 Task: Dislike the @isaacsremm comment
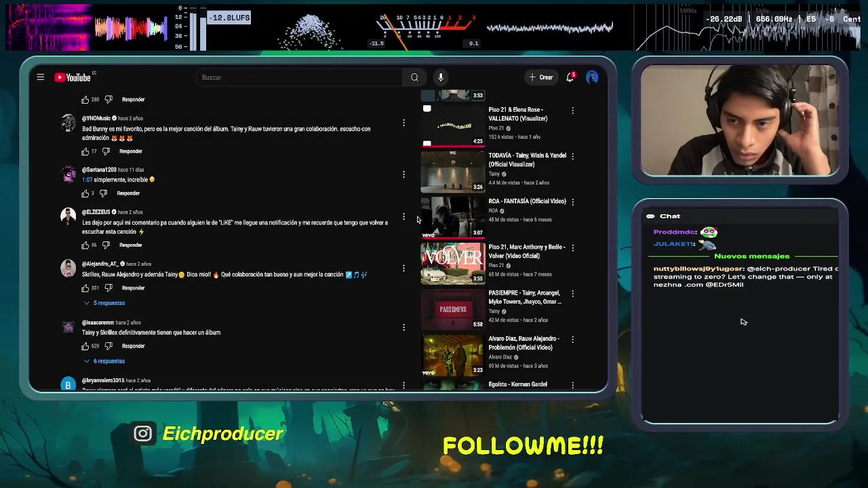tap(108, 346)
